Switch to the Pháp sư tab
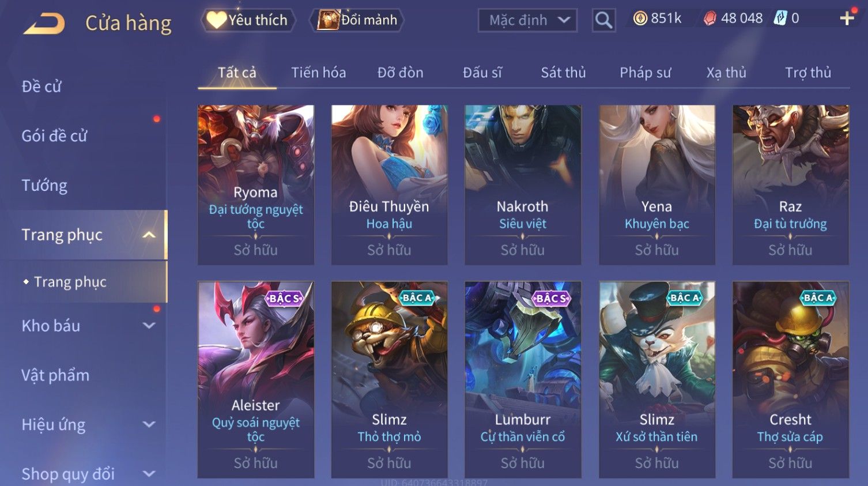Screen dimensions: 868x486 click(x=645, y=73)
